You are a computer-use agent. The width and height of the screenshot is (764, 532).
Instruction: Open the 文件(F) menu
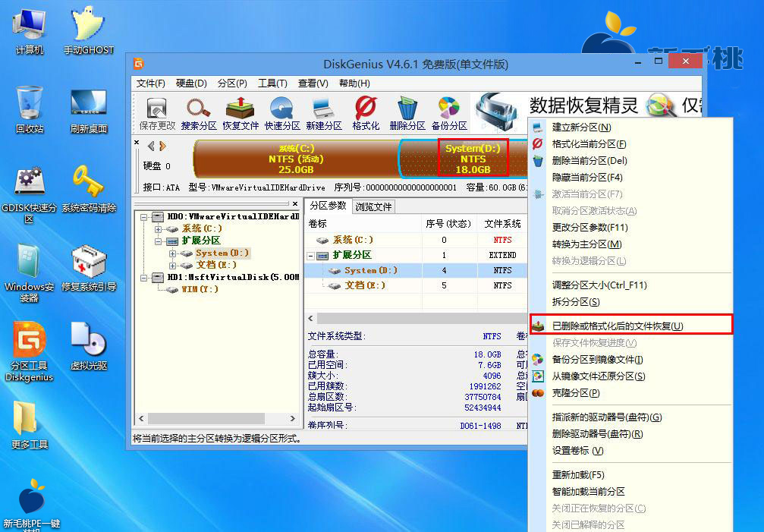point(150,83)
